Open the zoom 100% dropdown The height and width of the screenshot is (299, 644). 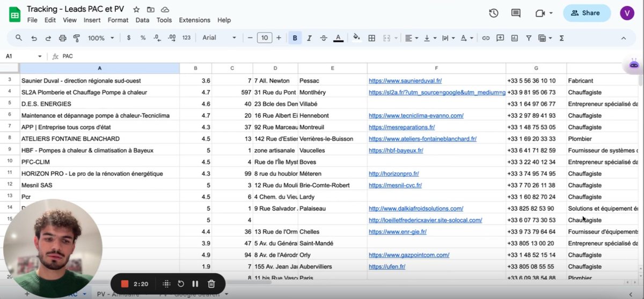coord(101,38)
